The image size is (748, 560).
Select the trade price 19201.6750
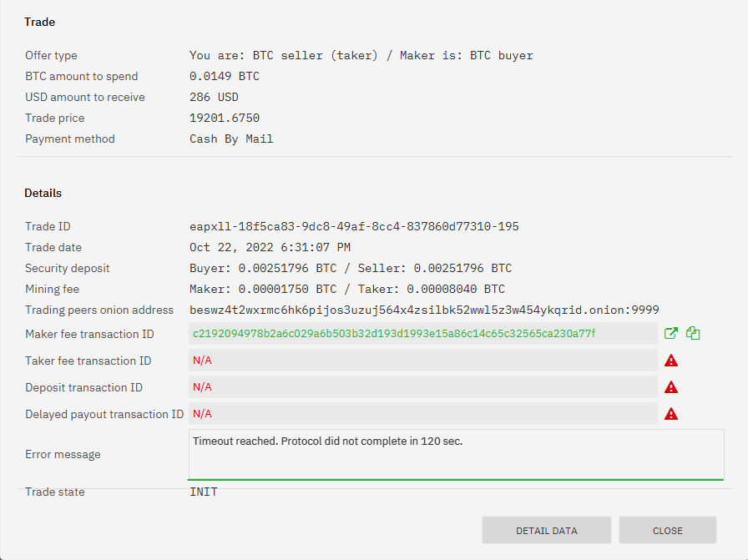pyautogui.click(x=226, y=118)
